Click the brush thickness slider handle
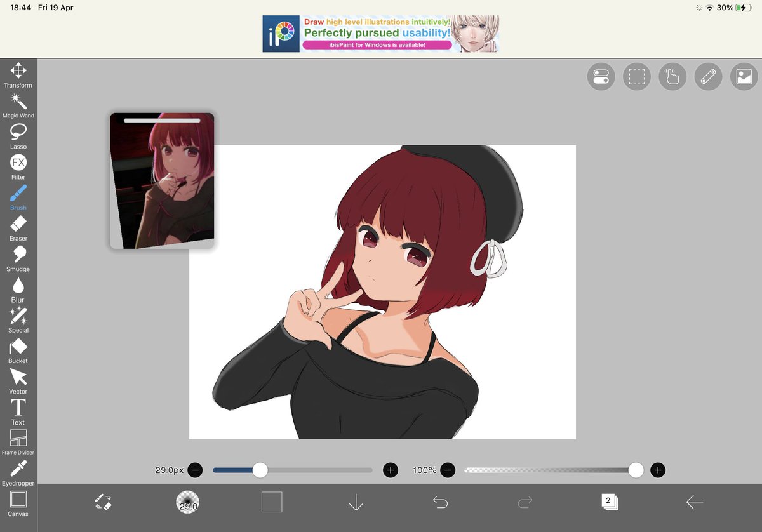This screenshot has height=532, width=762. [x=260, y=470]
